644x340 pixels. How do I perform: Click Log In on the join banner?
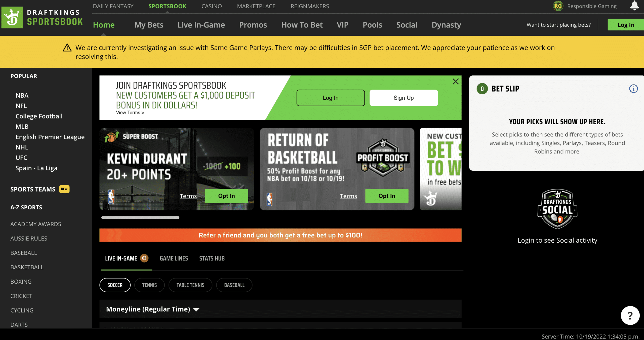click(331, 98)
